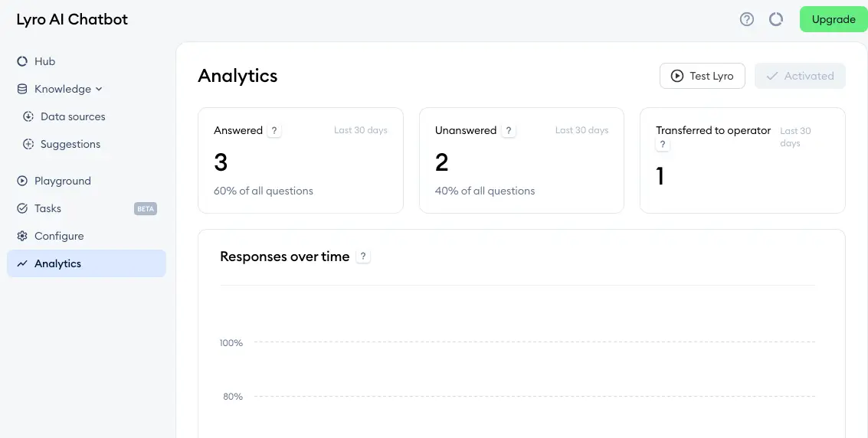Click the help tooltip next to Unanswered

(508, 130)
